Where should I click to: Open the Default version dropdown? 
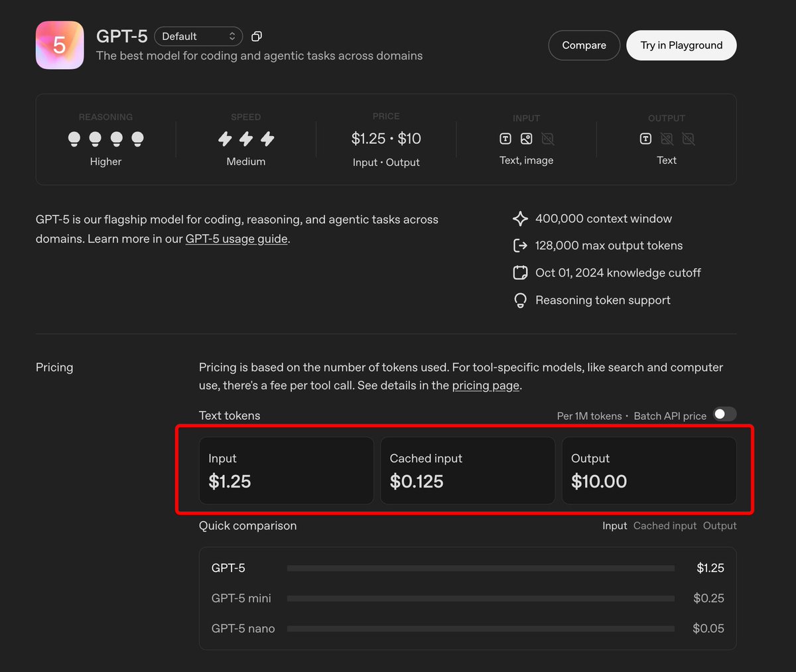(198, 36)
